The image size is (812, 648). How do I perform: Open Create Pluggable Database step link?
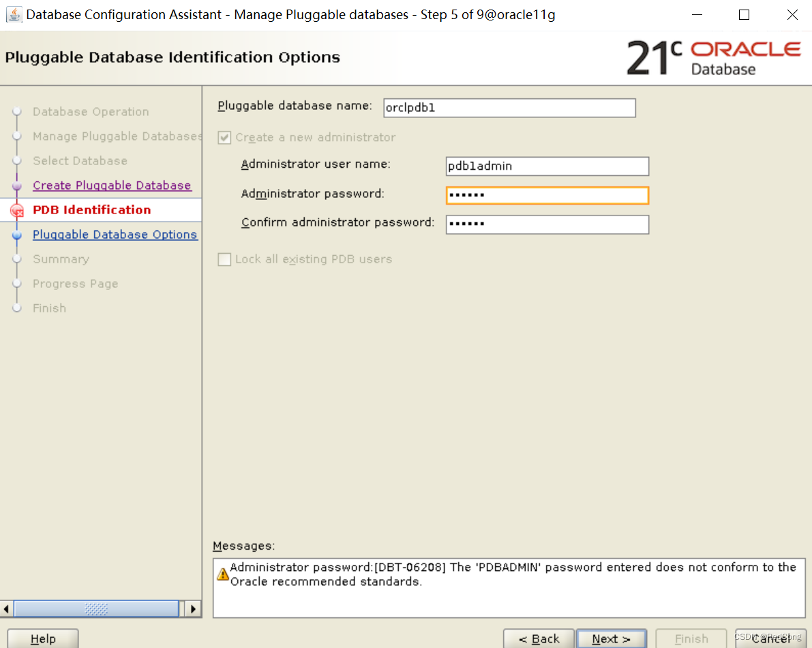112,186
